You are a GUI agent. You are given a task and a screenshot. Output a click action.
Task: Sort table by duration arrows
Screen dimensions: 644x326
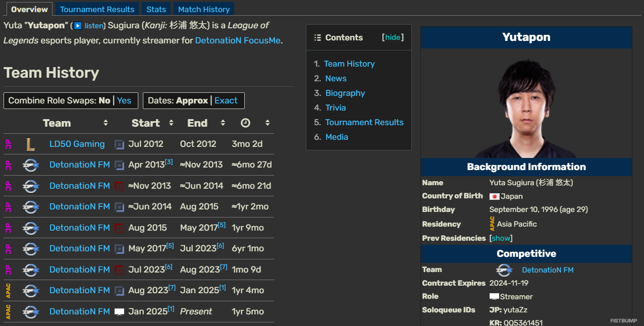click(267, 123)
